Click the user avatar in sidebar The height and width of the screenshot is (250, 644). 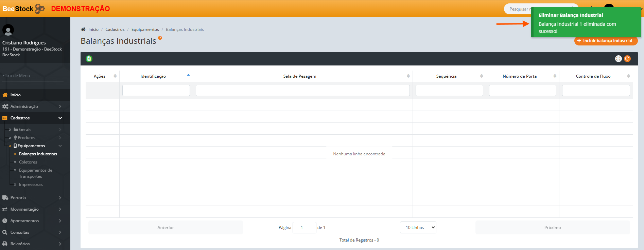click(x=8, y=30)
